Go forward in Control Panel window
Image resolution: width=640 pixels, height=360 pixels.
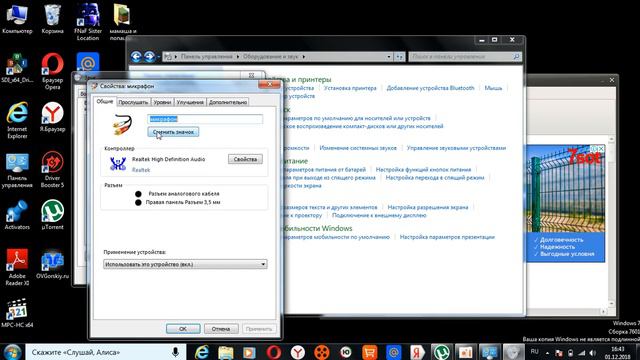[149, 57]
